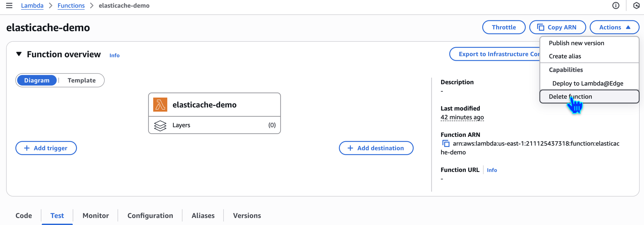This screenshot has height=225, width=644.
Task: Click the Layers stack icon
Action: [x=160, y=125]
